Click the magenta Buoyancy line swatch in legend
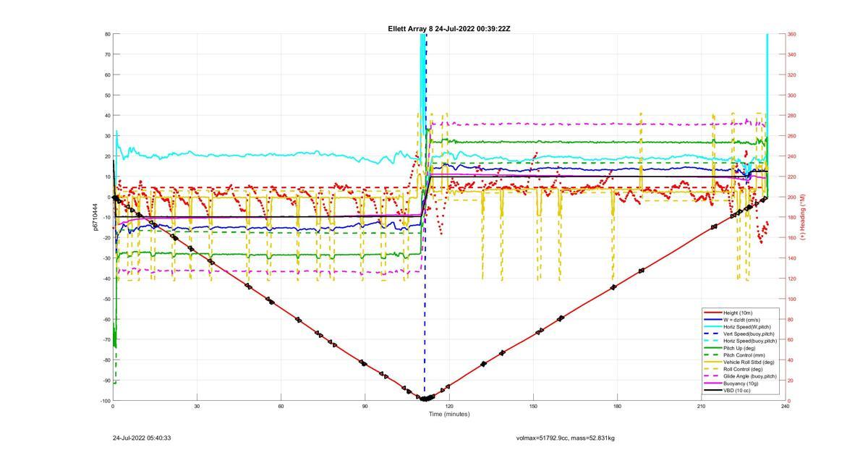Image resolution: width=868 pixels, height=450 pixels. pos(712,383)
